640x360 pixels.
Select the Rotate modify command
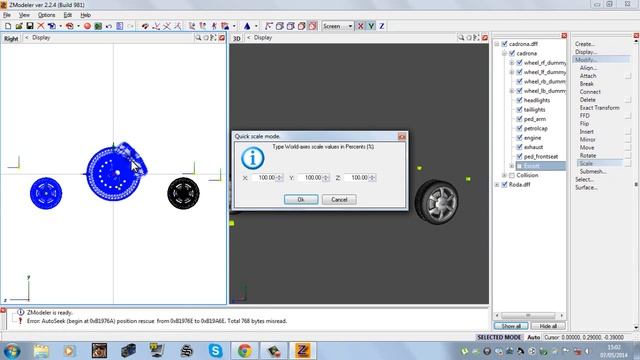pyautogui.click(x=588, y=156)
